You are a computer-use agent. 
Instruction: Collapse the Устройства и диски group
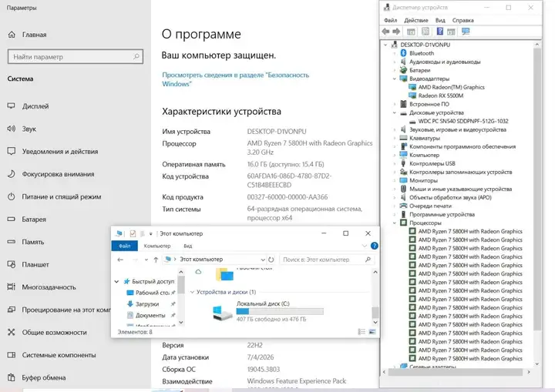(x=192, y=292)
